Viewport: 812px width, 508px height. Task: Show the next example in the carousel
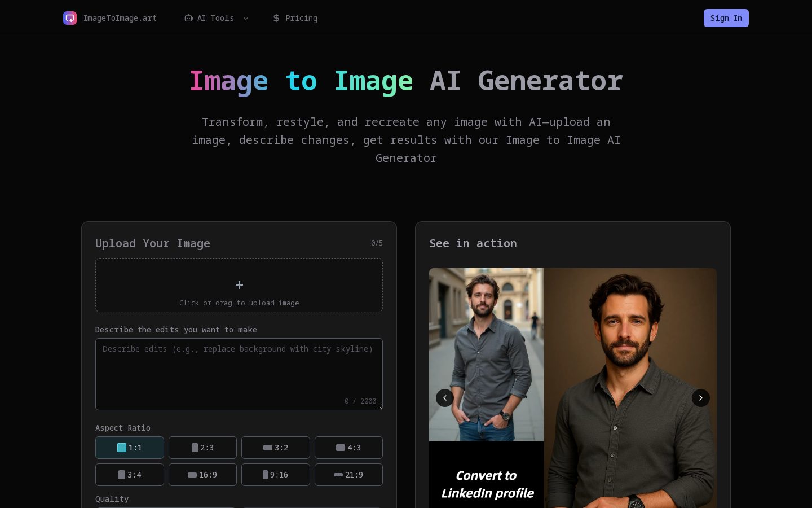701,398
